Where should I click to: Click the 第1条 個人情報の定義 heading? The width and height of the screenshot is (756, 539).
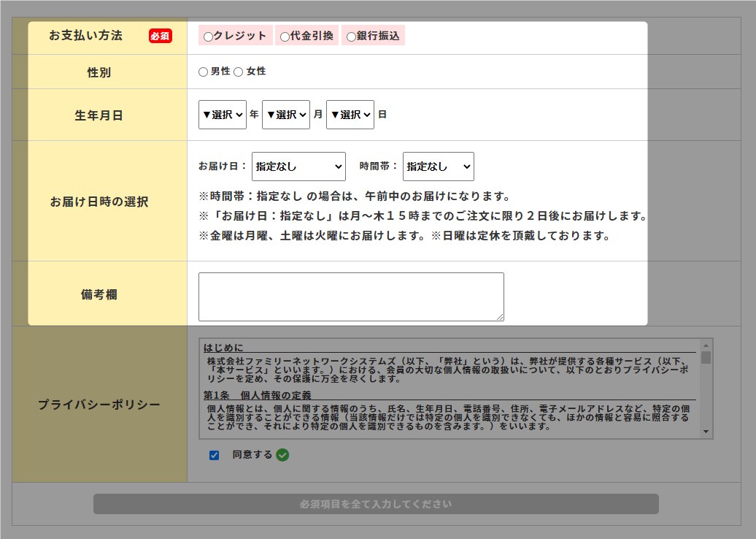[257, 395]
